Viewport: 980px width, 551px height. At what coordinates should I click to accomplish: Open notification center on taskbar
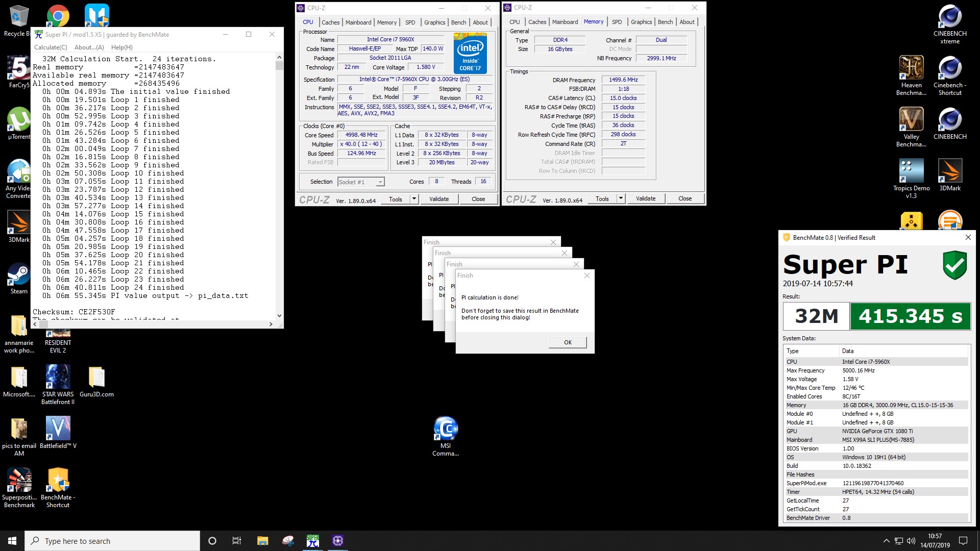click(963, 541)
